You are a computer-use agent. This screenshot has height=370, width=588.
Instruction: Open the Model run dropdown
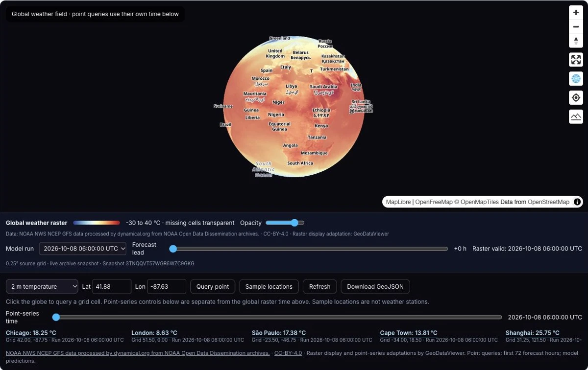(x=83, y=249)
